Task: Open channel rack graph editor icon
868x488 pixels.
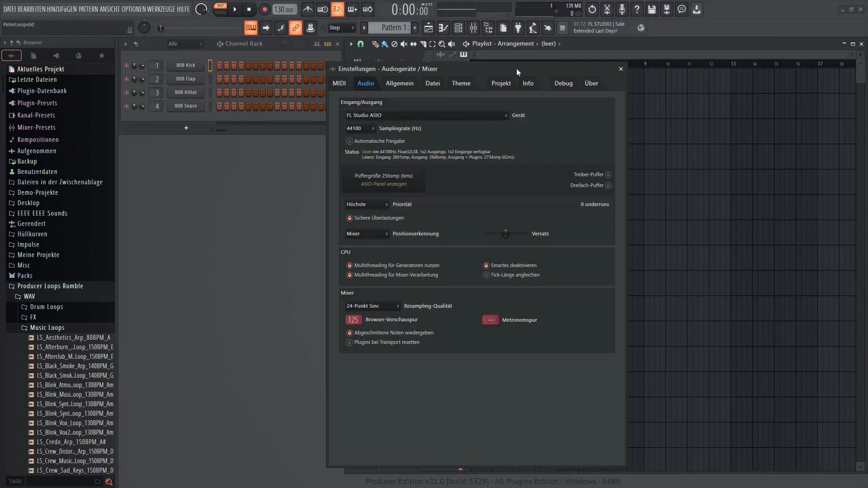Action: pos(317,44)
